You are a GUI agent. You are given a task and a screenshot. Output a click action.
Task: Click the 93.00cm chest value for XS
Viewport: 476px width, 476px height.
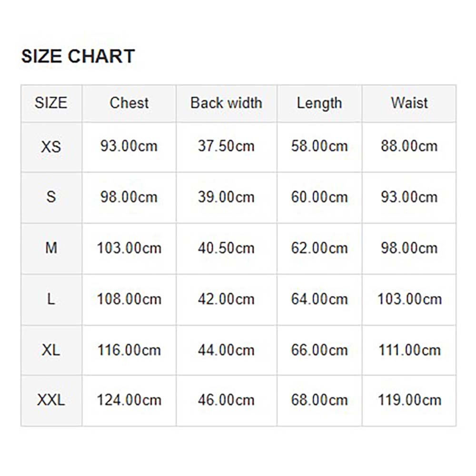129,146
